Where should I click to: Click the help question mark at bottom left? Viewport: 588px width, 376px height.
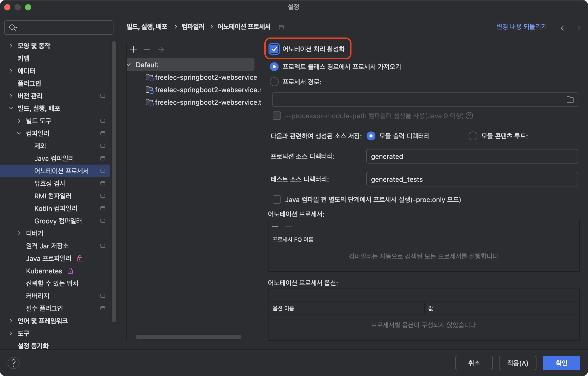pyautogui.click(x=14, y=363)
